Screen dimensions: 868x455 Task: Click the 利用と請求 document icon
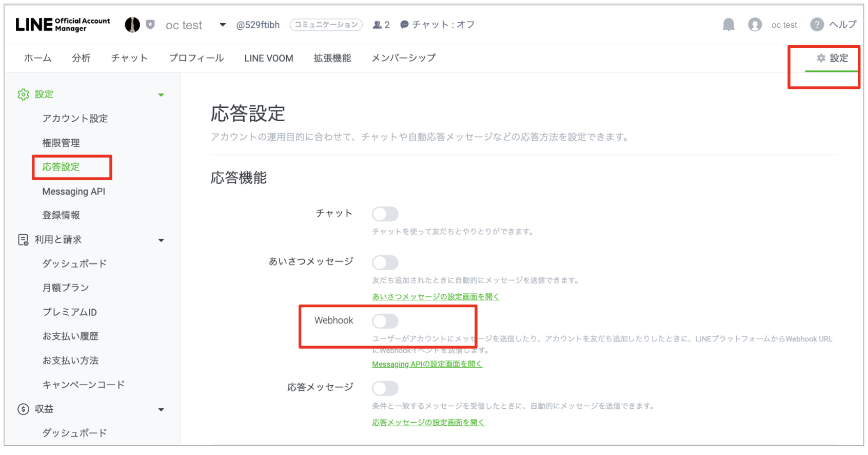(23, 240)
